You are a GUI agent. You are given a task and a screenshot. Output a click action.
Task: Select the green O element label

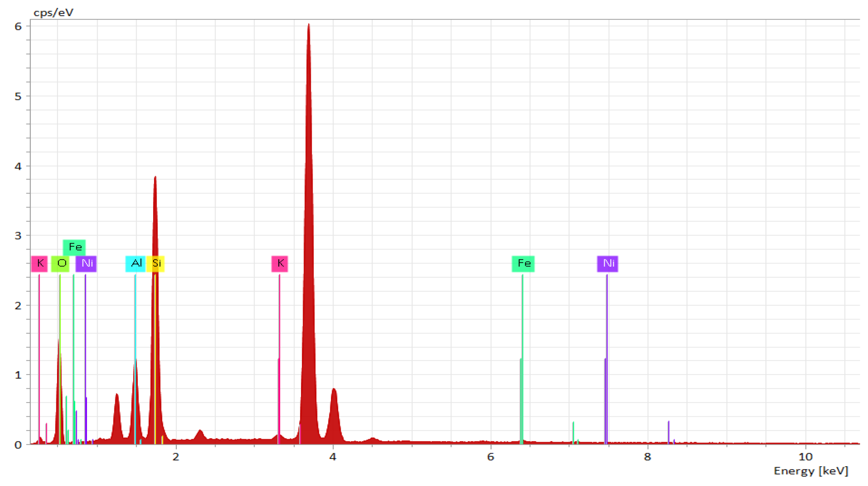(x=60, y=263)
